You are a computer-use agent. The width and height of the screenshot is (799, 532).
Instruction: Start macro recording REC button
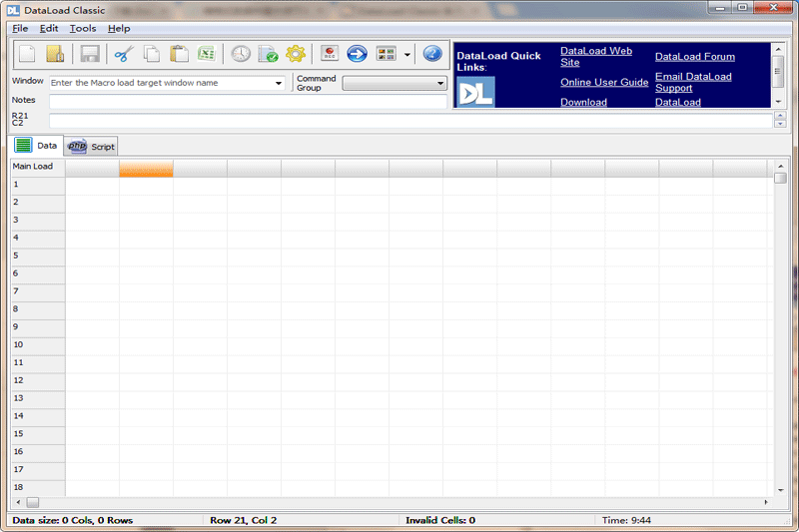pyautogui.click(x=330, y=54)
